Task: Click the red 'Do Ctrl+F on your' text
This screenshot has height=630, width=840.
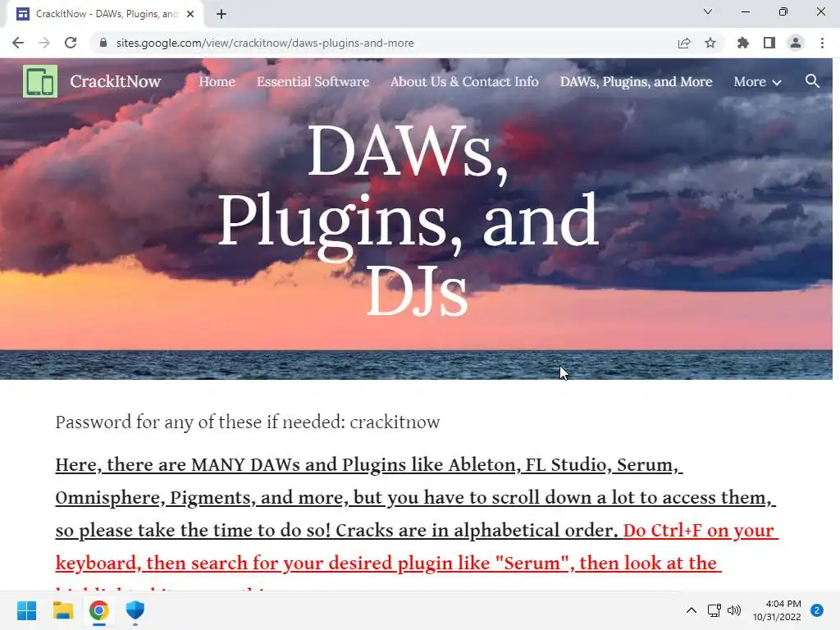Action: point(701,531)
